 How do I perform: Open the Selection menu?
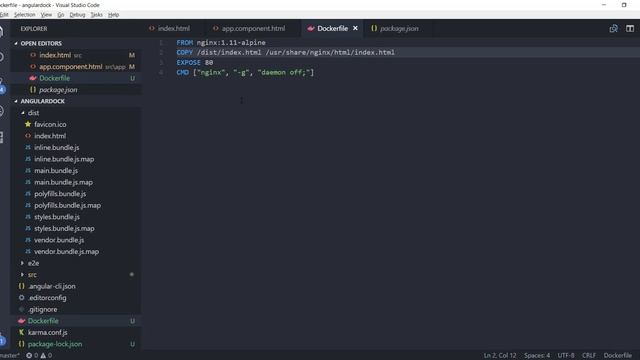24,15
